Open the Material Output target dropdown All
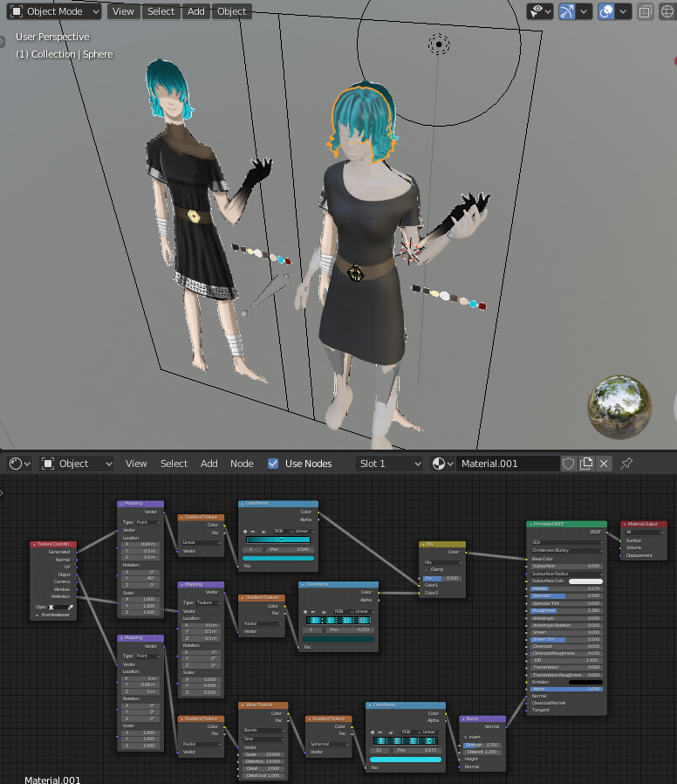This screenshot has width=677, height=784. coord(644,533)
